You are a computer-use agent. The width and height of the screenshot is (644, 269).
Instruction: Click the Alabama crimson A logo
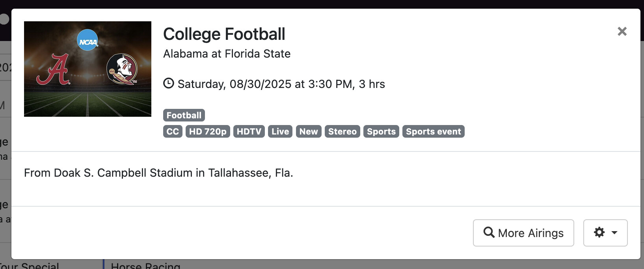pos(54,70)
